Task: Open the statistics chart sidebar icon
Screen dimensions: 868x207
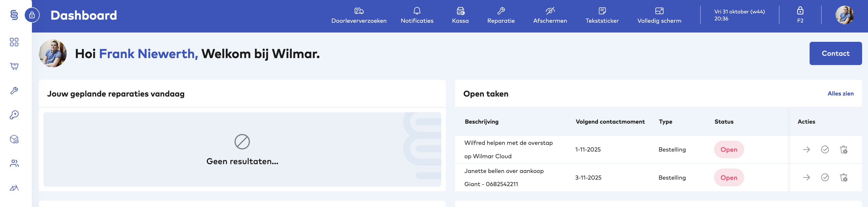Action: (x=14, y=188)
